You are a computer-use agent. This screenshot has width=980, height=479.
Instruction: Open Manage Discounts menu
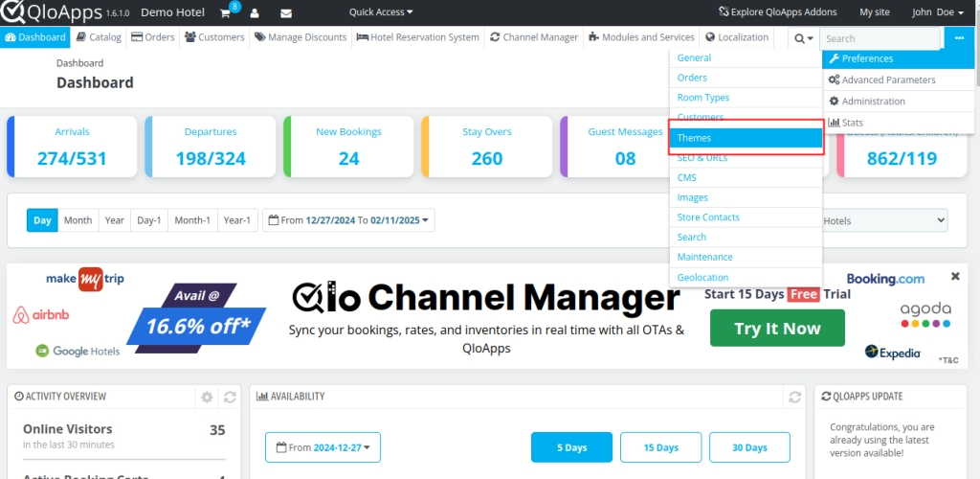pyautogui.click(x=301, y=37)
